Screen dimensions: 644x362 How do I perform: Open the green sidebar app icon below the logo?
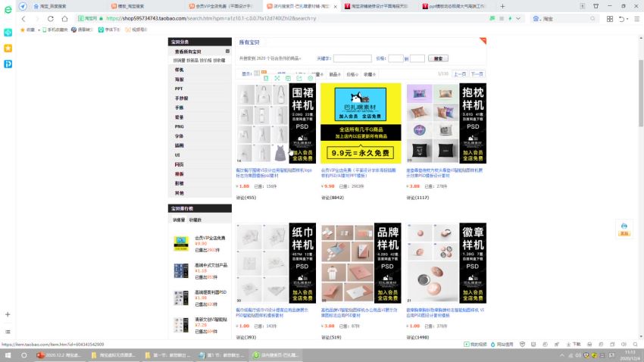8,33
